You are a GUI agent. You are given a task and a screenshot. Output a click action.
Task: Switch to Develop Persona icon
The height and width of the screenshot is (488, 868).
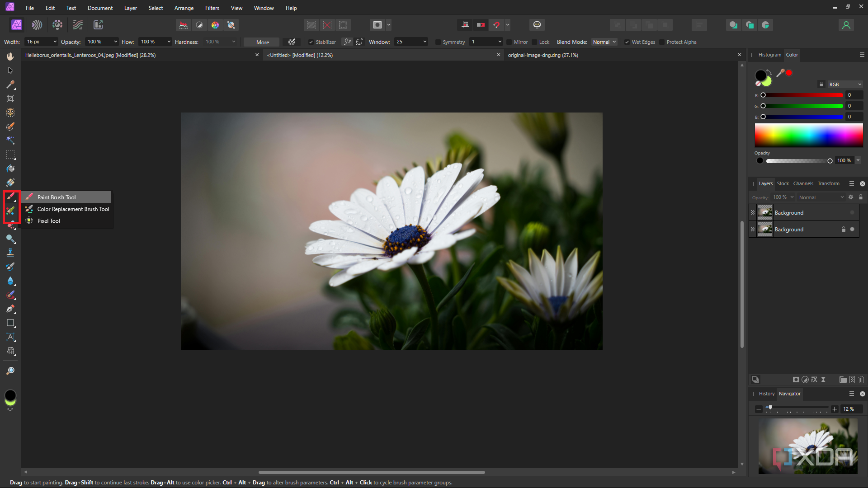click(57, 25)
